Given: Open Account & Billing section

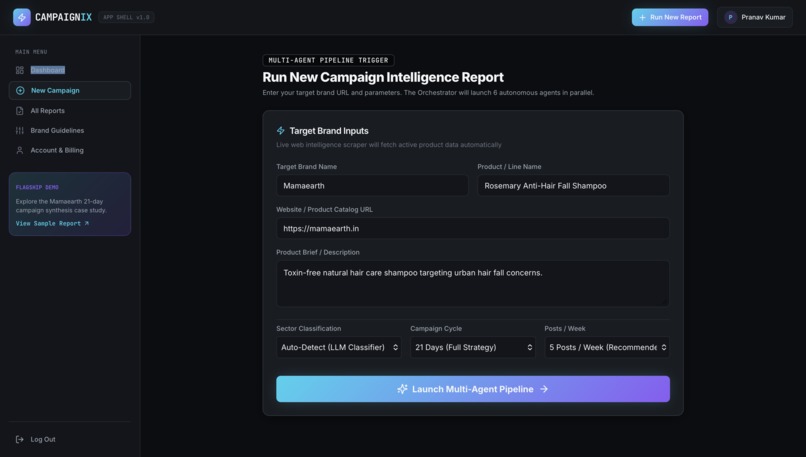Looking at the screenshot, I should tap(69, 150).
